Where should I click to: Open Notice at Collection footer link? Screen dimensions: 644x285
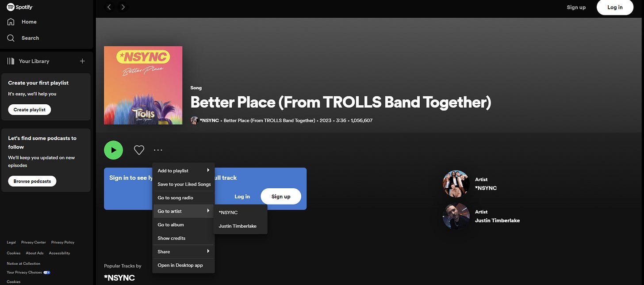pyautogui.click(x=23, y=263)
